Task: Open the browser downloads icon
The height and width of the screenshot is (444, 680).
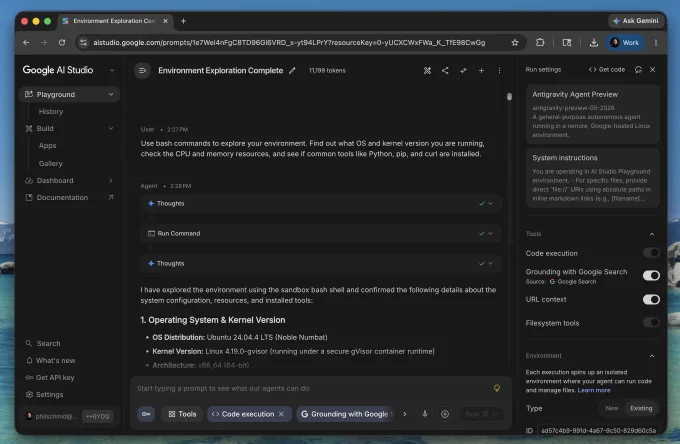Action: (x=594, y=42)
